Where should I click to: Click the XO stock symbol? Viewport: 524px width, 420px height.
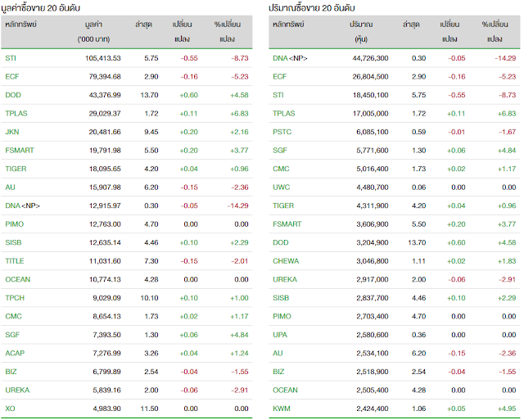tap(10, 406)
